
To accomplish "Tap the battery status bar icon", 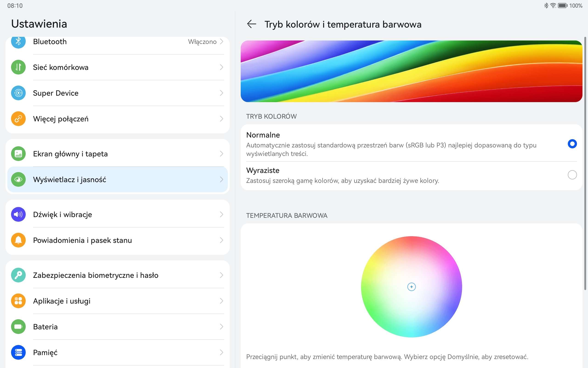I will click(563, 5).
